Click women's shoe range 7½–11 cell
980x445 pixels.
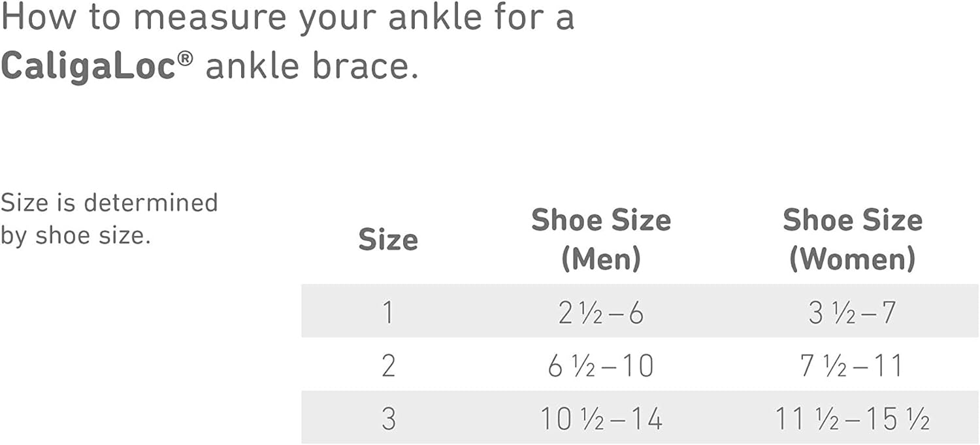852,365
